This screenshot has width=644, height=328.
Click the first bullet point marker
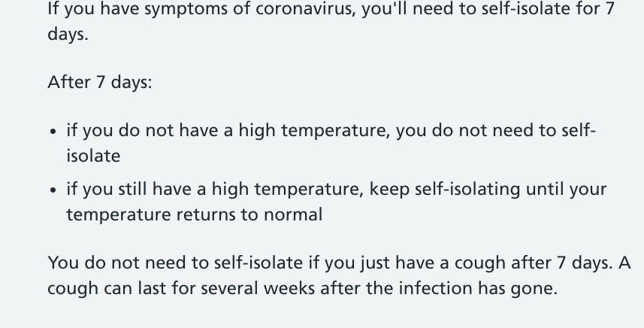point(53,132)
